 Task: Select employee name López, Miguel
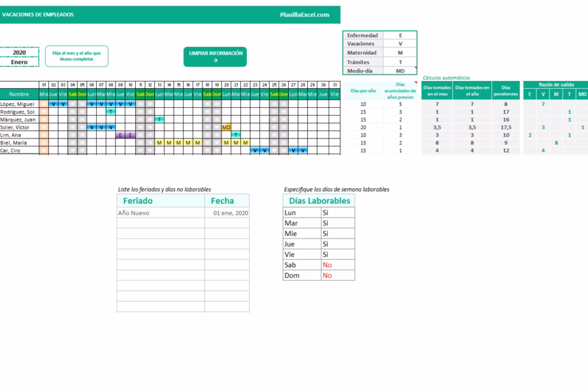point(19,104)
